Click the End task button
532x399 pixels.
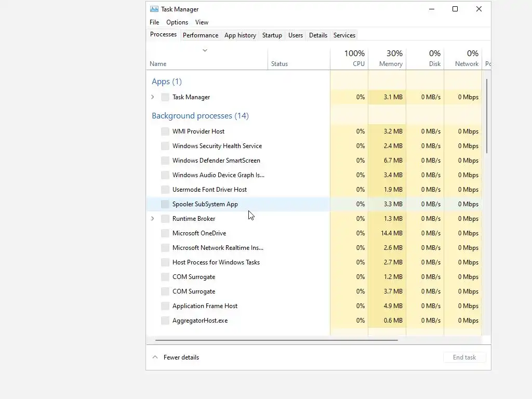coord(464,357)
